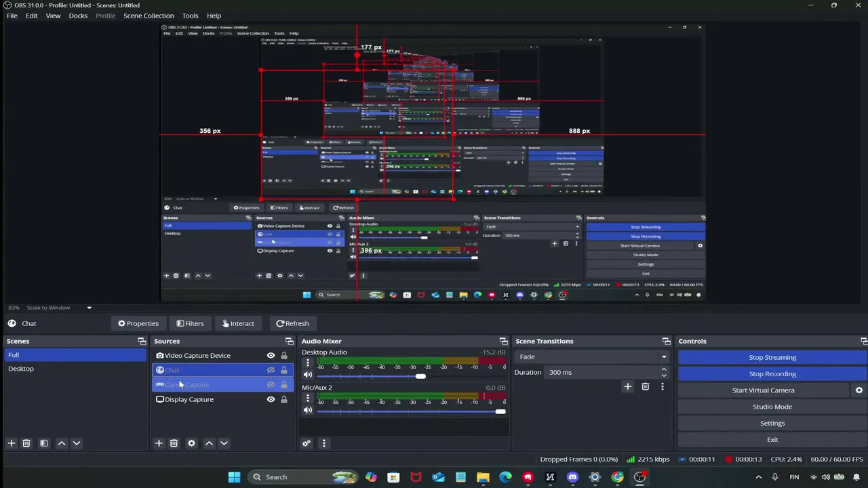Move the selected source up
The height and width of the screenshot is (488, 868).
point(209,443)
